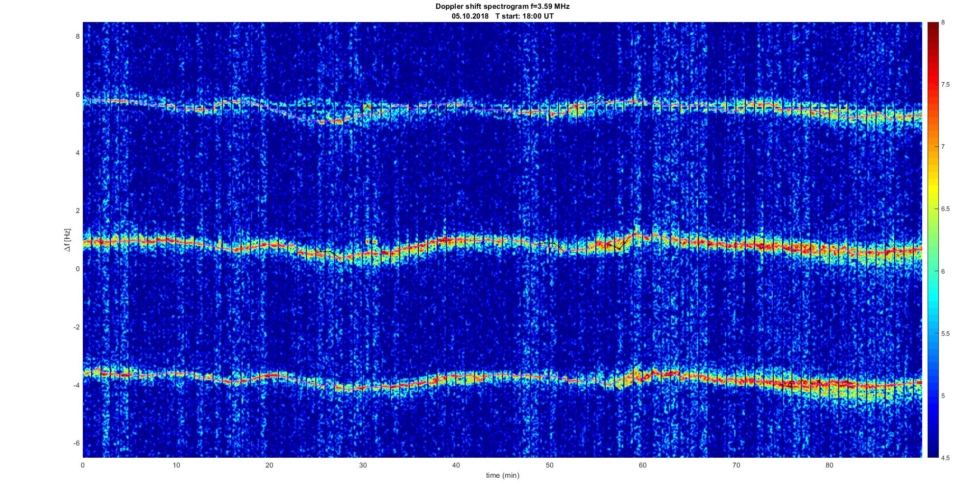Click the x-axis tick label 10
Viewport: 980px width, 491px height.
[x=176, y=465]
